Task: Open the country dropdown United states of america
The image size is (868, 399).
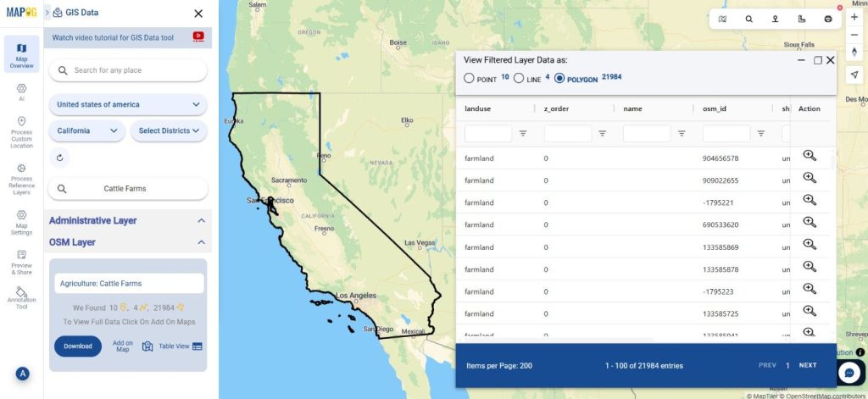Action: tap(128, 104)
